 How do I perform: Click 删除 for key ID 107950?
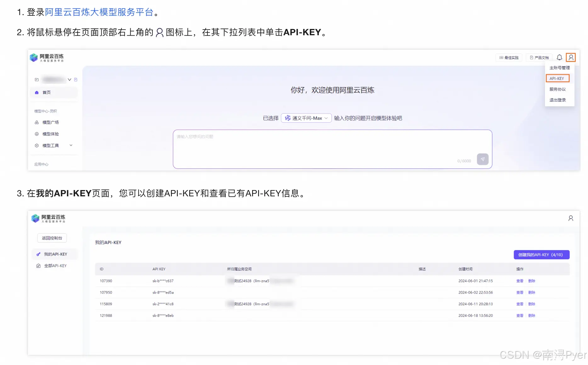click(532, 292)
